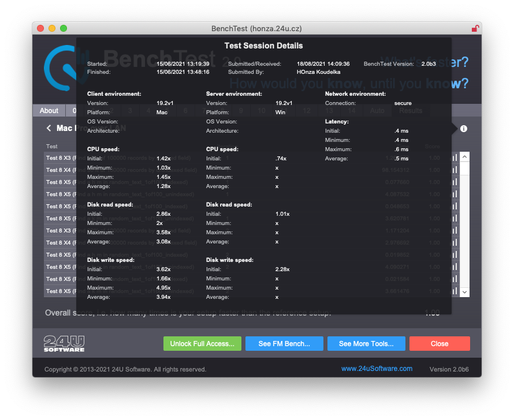Click client CPU maximum value "1.45x"

click(x=163, y=177)
